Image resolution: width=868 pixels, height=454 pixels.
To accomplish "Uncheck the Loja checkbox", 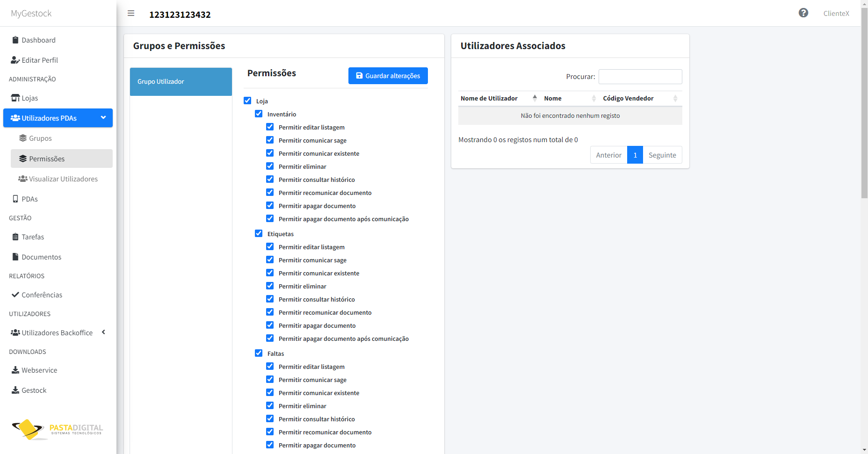I will (x=247, y=101).
